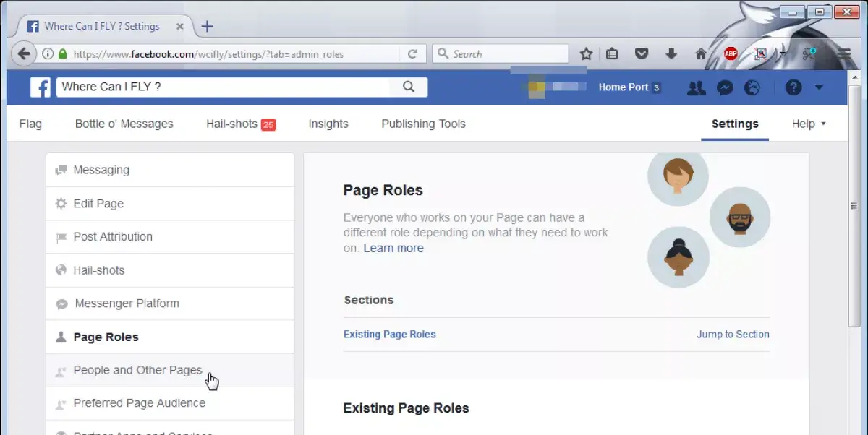Expand the extension icon dropdown arrow
868x435 pixels.
(782, 54)
